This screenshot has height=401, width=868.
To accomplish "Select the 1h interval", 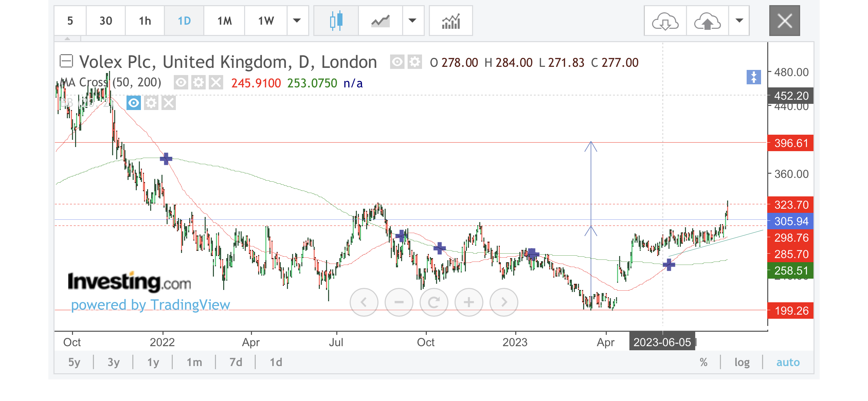I will click(145, 21).
